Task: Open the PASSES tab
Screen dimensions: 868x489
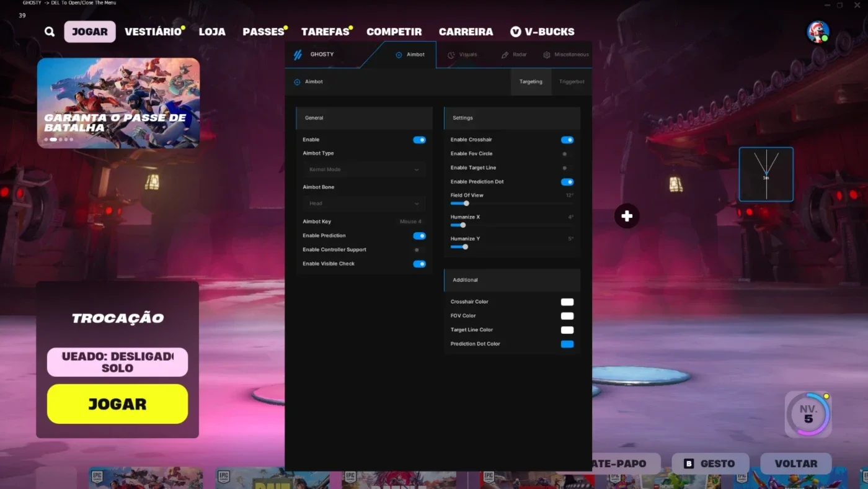Action: 263,32
